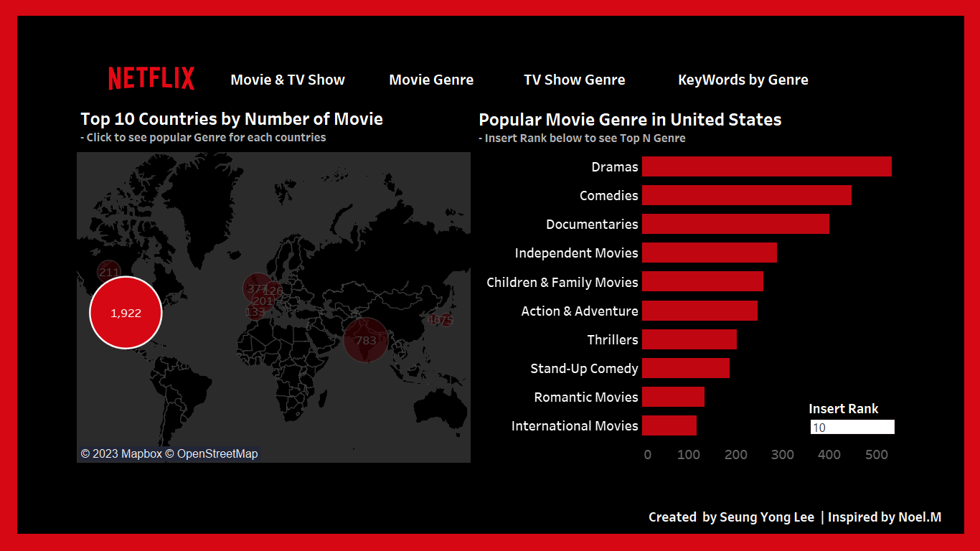The image size is (980, 551).
Task: Select the 211 bubble over Canada
Action: [109, 272]
